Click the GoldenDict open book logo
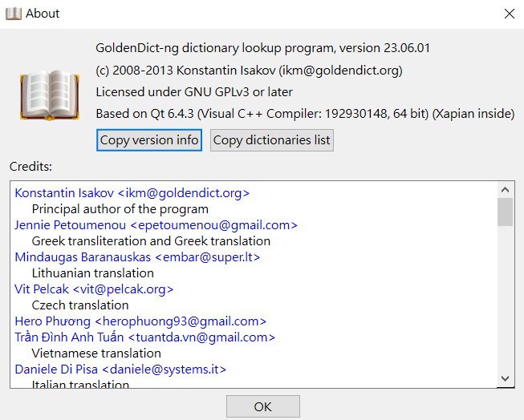 (50, 95)
